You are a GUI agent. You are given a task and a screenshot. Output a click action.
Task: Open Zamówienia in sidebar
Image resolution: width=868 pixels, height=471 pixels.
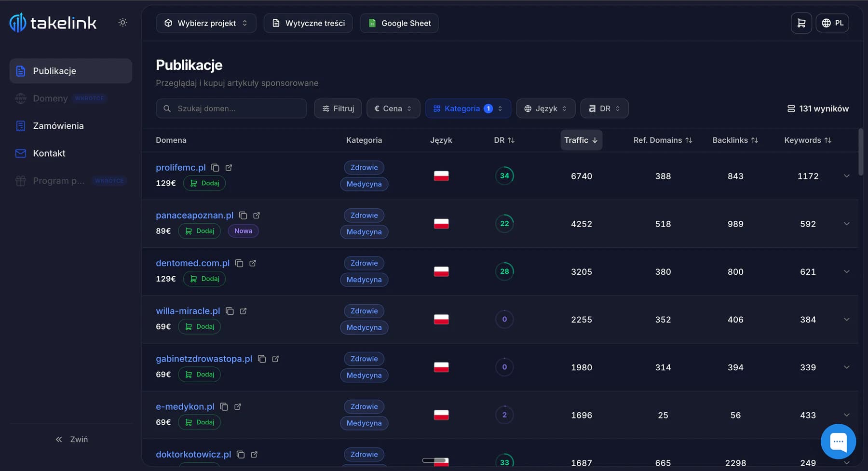coord(71,126)
